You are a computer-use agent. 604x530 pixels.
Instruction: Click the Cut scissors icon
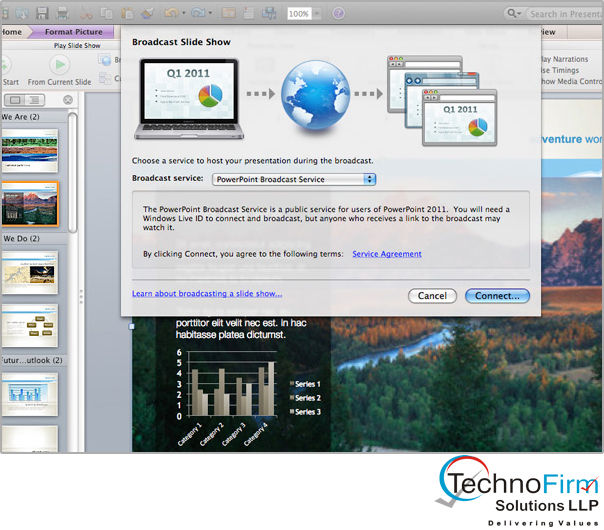coord(87,14)
